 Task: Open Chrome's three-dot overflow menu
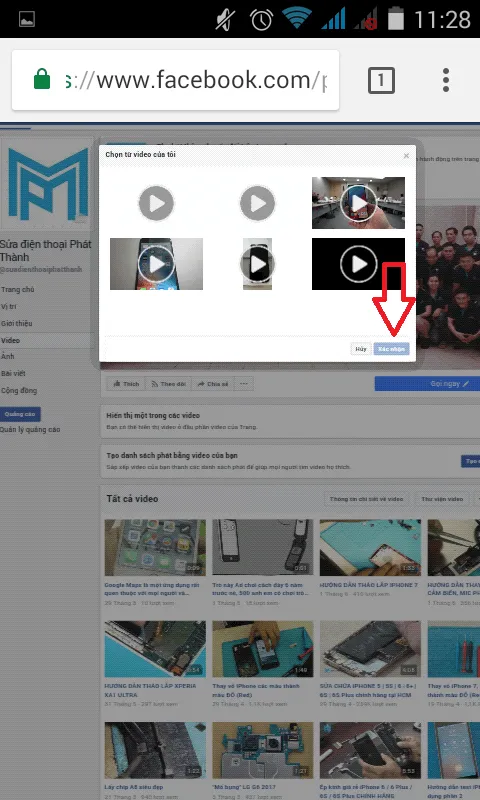coord(446,80)
